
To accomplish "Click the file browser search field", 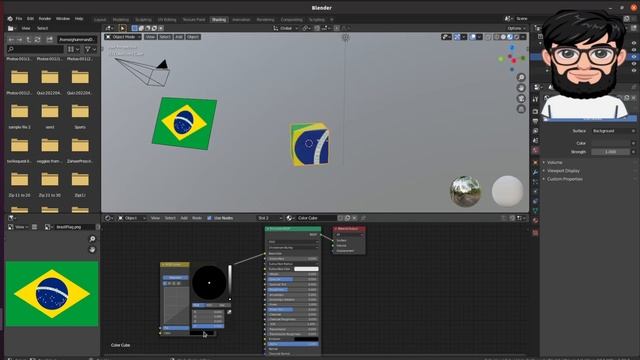I will (x=36, y=49).
